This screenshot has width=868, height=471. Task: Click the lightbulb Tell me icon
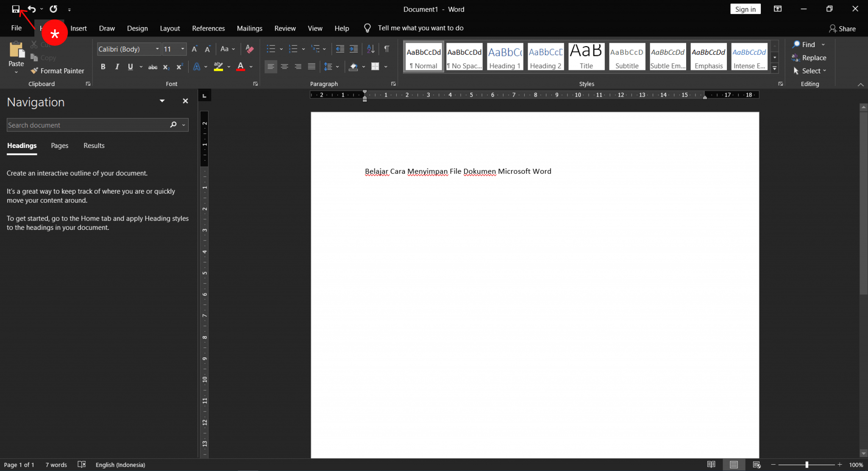coord(367,28)
